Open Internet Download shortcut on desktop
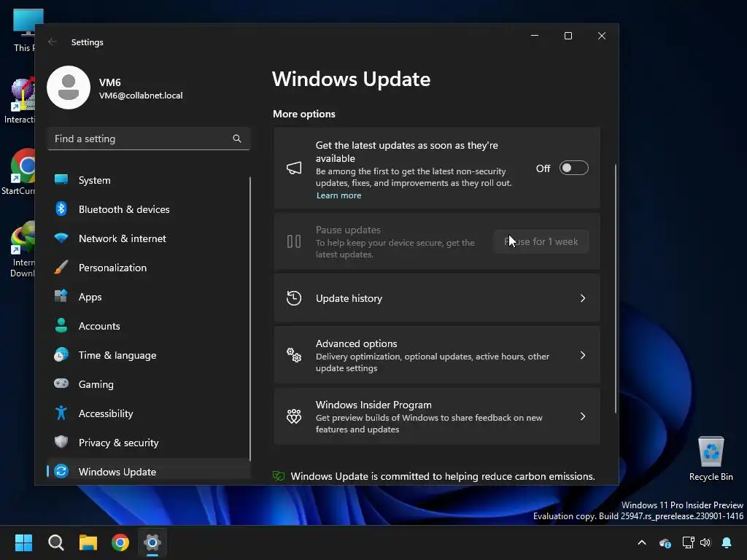 click(x=23, y=249)
